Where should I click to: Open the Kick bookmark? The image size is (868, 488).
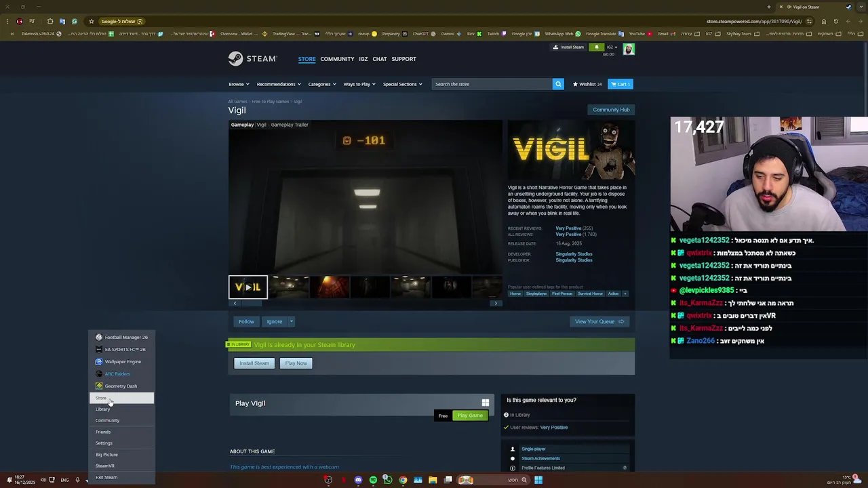coord(474,33)
